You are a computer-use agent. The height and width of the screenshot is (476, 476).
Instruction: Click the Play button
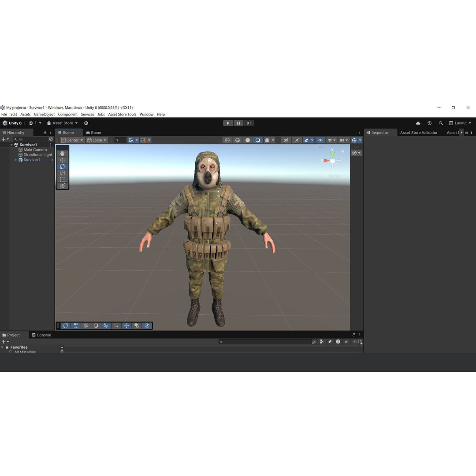pyautogui.click(x=228, y=123)
